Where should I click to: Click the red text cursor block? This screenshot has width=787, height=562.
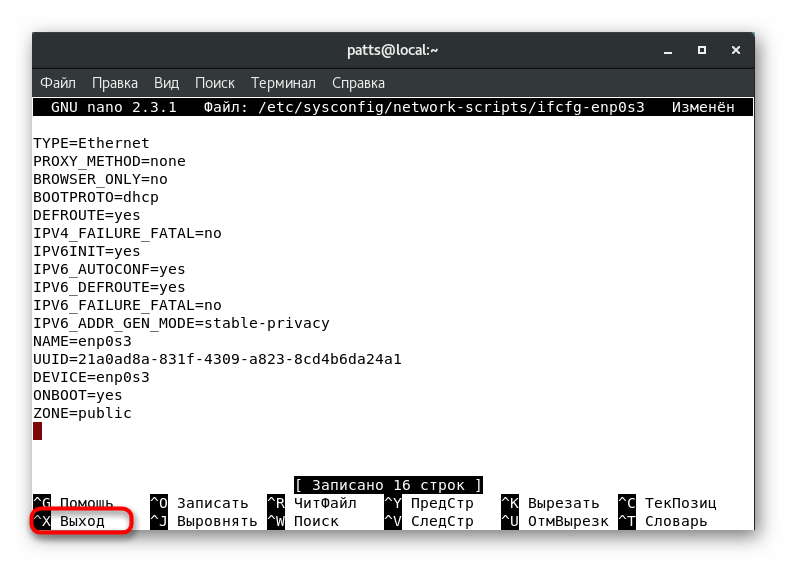tap(38, 432)
